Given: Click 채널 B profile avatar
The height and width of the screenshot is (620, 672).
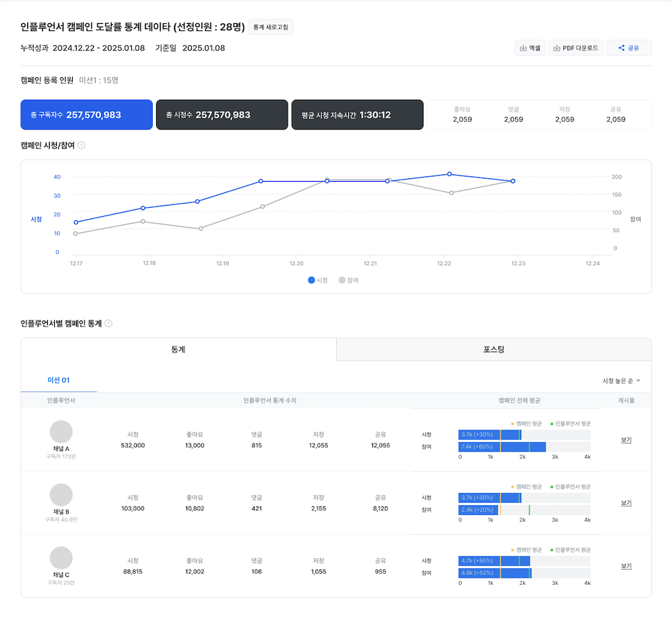Looking at the screenshot, I should [61, 494].
